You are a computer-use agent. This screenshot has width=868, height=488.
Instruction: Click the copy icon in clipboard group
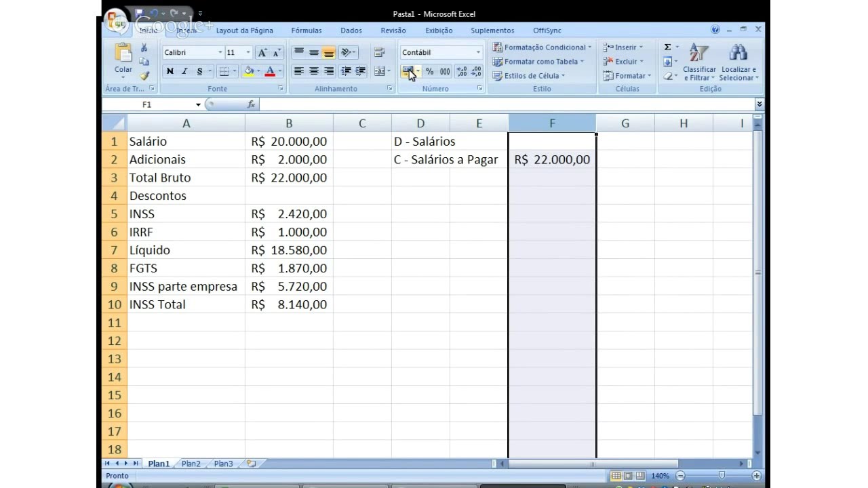(144, 62)
